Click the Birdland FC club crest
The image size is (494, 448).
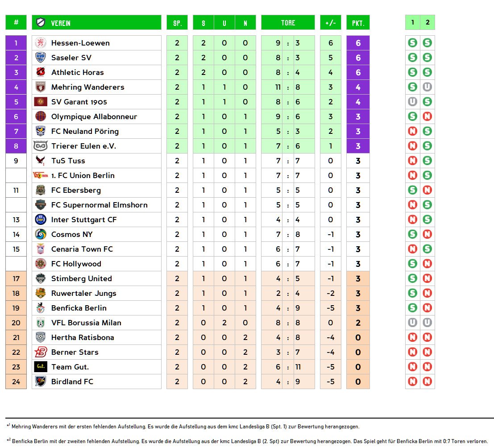click(41, 382)
